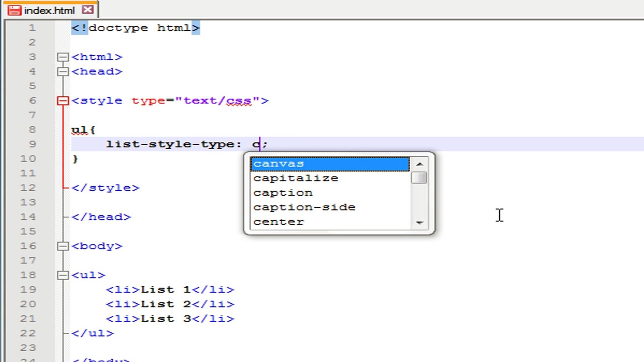
Task: Click the List 2 list item line
Action: [x=170, y=304]
